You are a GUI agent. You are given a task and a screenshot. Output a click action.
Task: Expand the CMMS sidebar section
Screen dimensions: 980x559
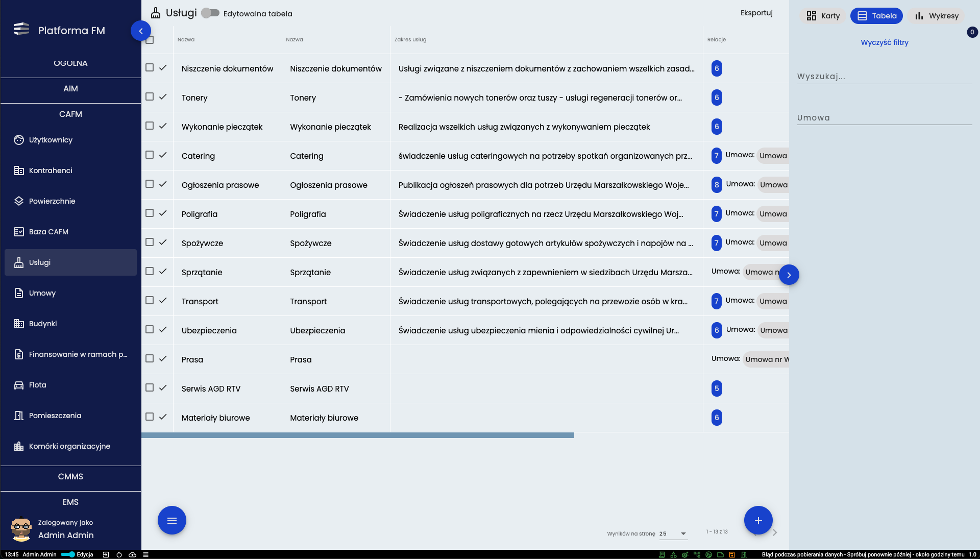(x=70, y=476)
